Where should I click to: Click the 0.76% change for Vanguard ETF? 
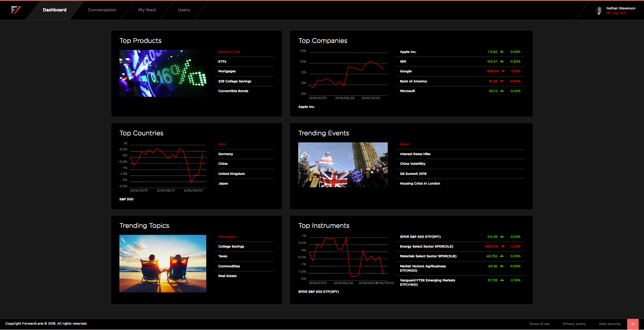[x=516, y=280]
